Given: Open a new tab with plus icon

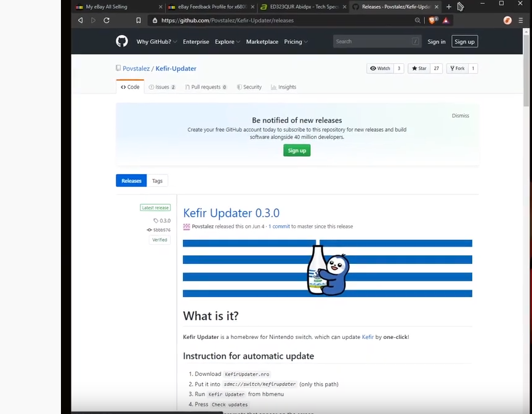Looking at the screenshot, I should point(448,7).
